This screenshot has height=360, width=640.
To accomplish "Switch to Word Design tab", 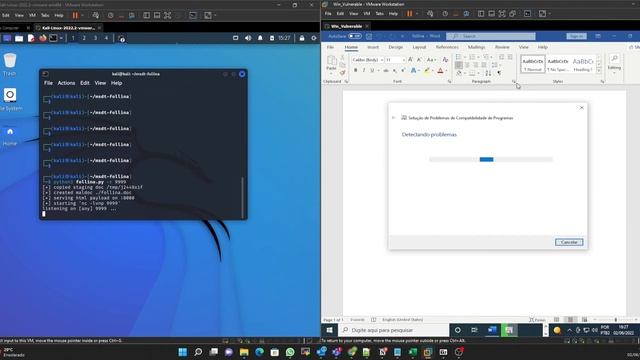I will coord(396,47).
